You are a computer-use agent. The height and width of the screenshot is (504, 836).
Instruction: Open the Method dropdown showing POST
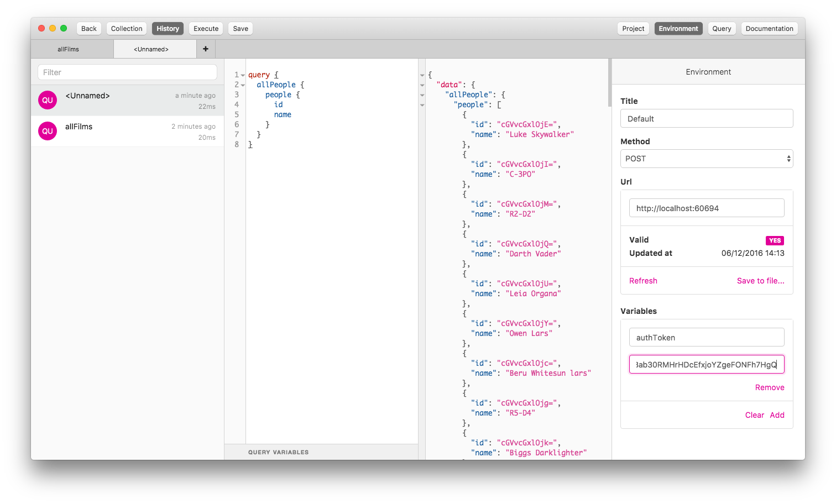point(707,159)
